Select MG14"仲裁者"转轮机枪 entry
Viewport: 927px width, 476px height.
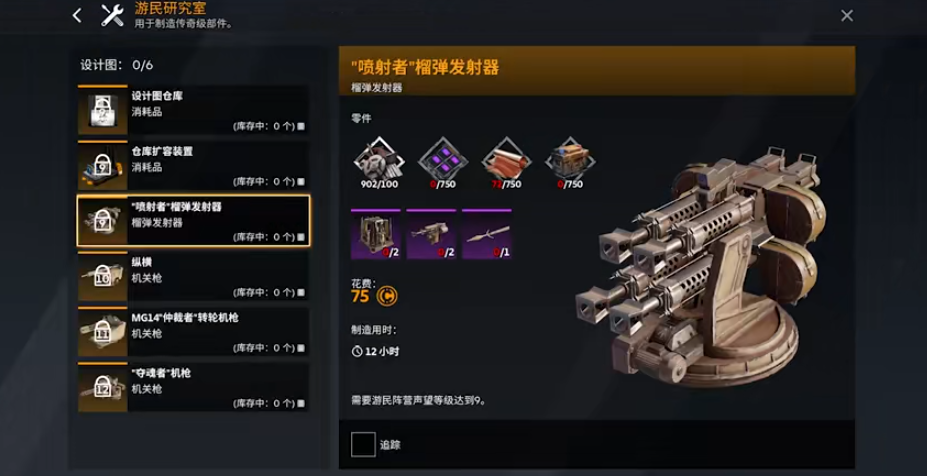coord(193,332)
